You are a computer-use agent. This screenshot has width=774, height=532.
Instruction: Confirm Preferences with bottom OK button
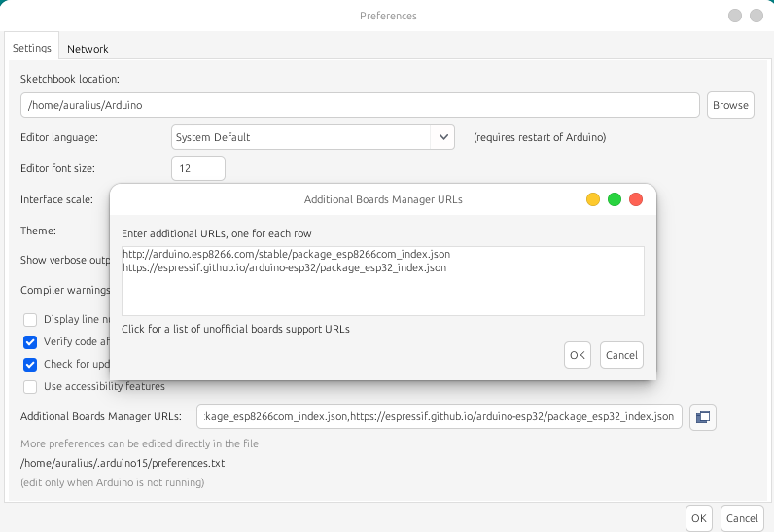pyautogui.click(x=698, y=518)
